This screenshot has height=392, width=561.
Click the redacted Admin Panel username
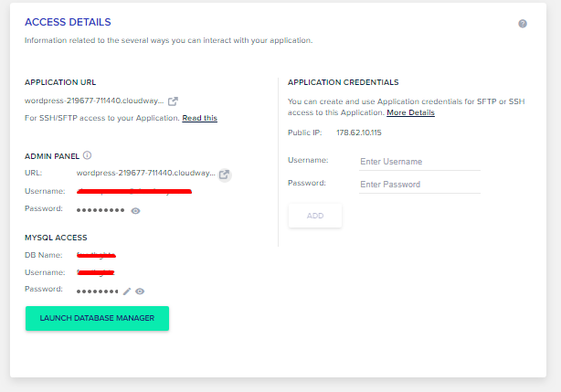(134, 191)
